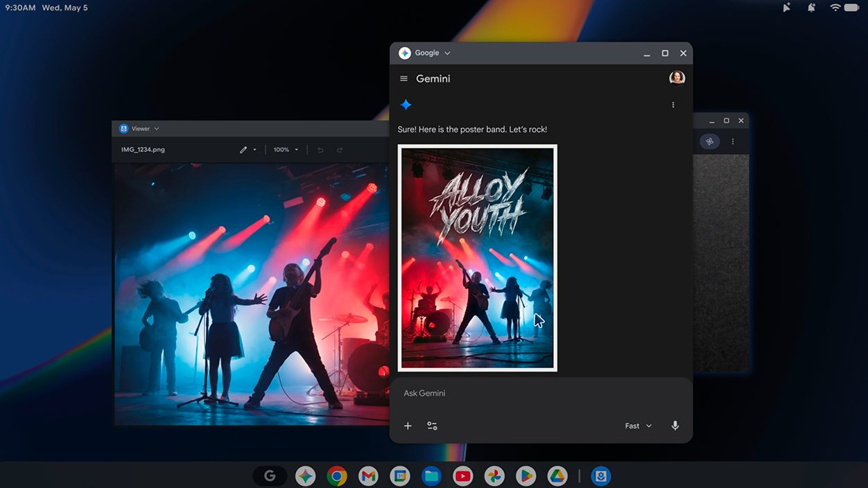Minimize the Gemini window

pos(647,53)
